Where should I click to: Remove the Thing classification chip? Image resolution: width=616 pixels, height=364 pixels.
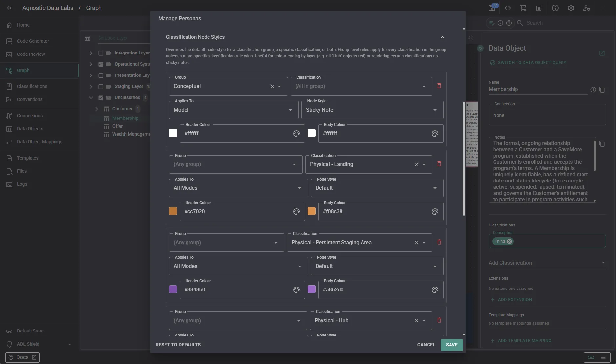(x=509, y=241)
